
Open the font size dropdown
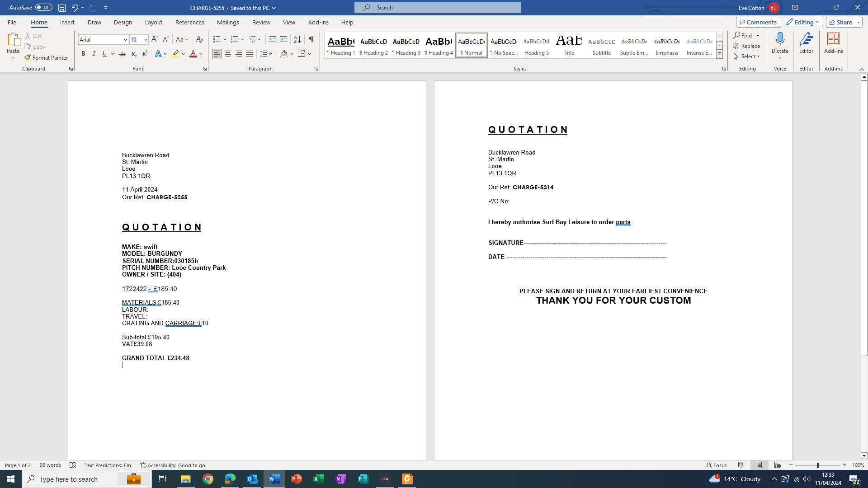coord(146,40)
